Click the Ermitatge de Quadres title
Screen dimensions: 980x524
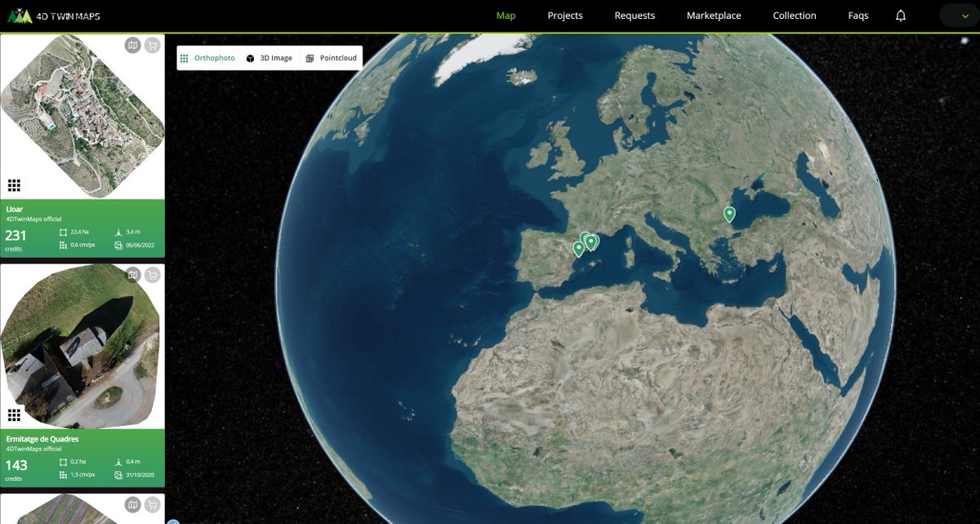click(x=42, y=438)
